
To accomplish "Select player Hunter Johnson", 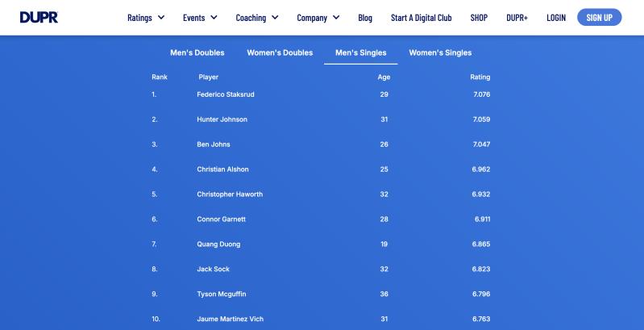I will 222,119.
